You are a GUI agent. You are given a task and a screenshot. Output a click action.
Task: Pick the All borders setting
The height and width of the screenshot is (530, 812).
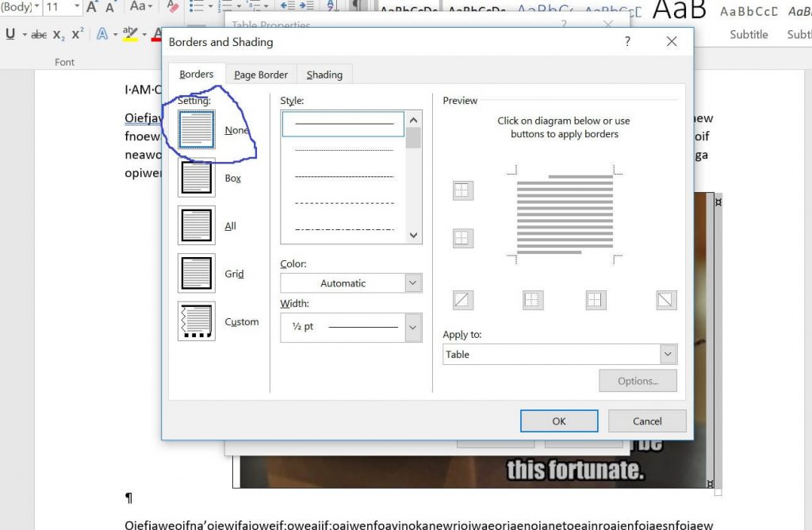197,225
